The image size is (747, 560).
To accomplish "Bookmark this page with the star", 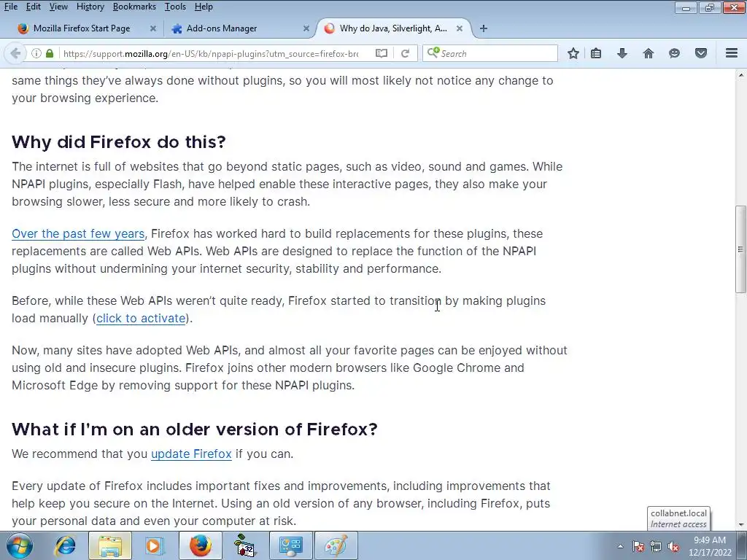I will 573,53.
